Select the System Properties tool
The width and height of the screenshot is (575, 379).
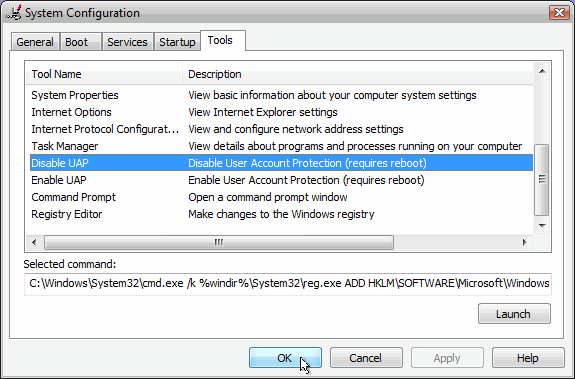pos(281,95)
